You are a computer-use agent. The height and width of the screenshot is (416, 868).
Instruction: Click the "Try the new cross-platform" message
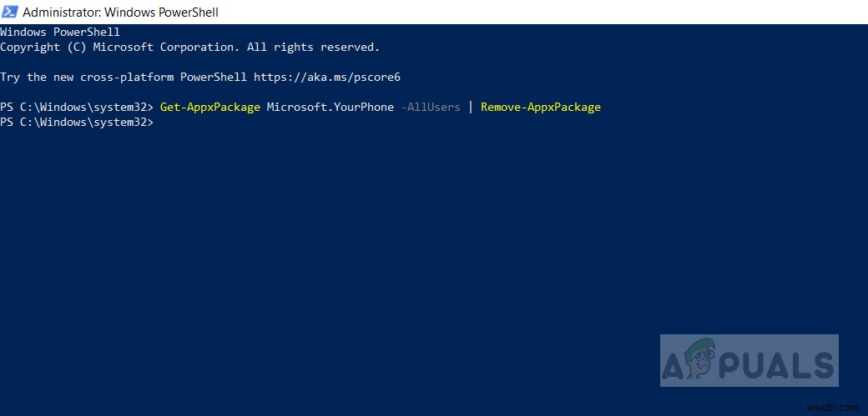pyautogui.click(x=124, y=77)
